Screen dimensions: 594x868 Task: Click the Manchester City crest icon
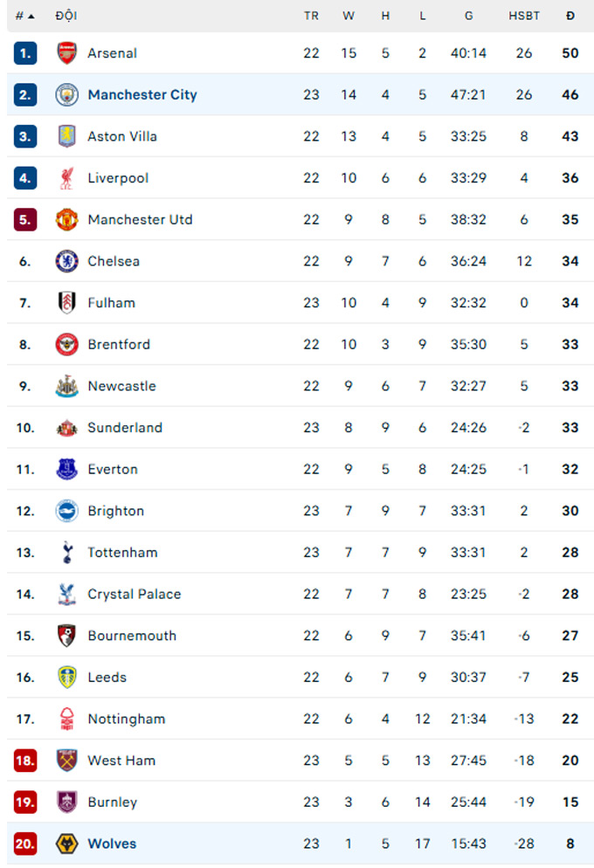coord(67,94)
